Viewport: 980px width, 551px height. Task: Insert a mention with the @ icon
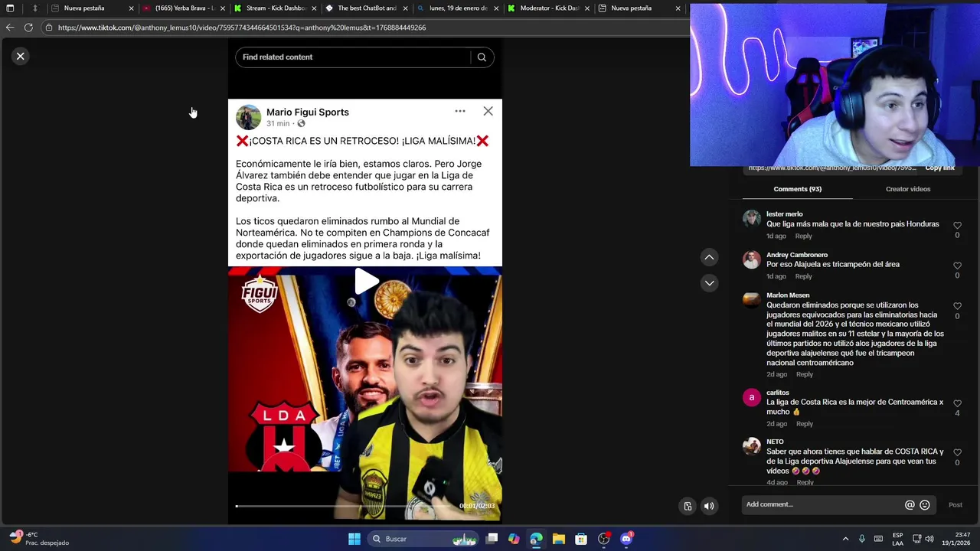910,505
